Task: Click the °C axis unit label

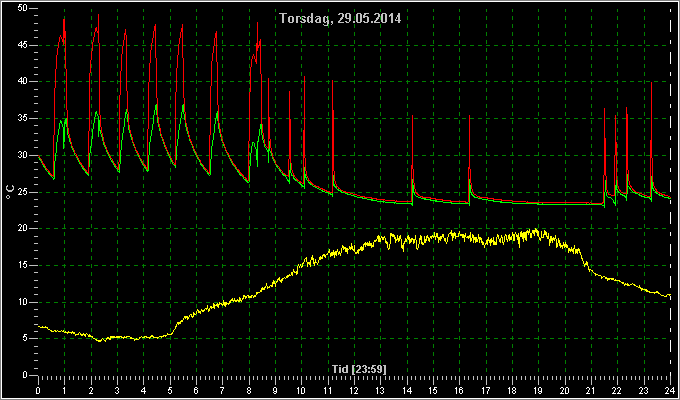Action: click(10, 192)
